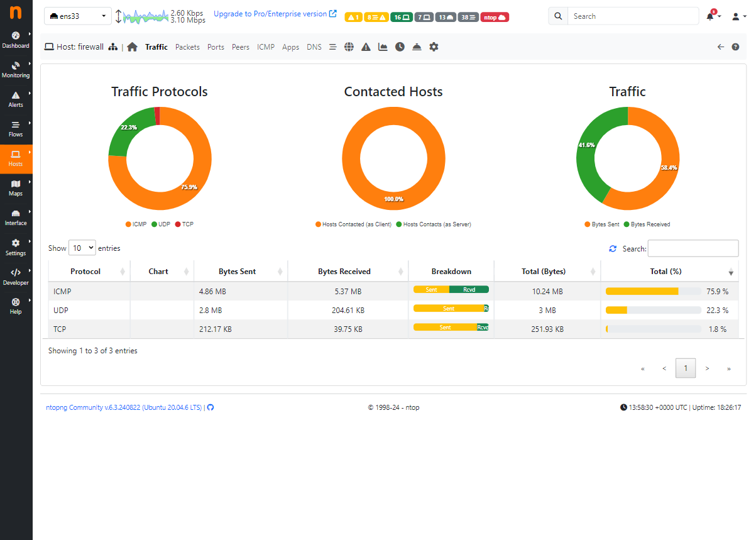The height and width of the screenshot is (540, 756).
Task: Open Upgrade to Pro/Enterprise version link
Action: tap(275, 14)
